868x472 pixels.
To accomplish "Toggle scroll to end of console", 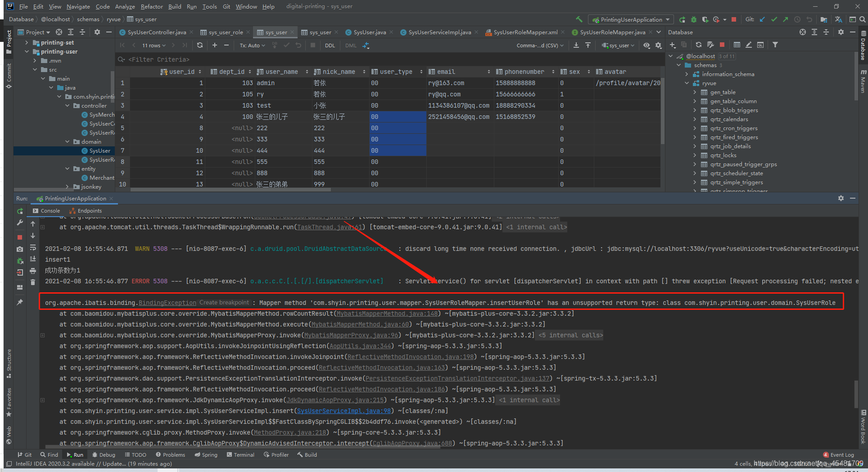I will tap(33, 259).
